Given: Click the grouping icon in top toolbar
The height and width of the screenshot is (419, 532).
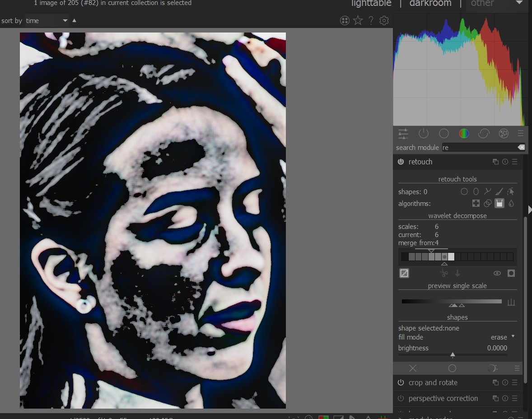Looking at the screenshot, I should click(x=345, y=21).
